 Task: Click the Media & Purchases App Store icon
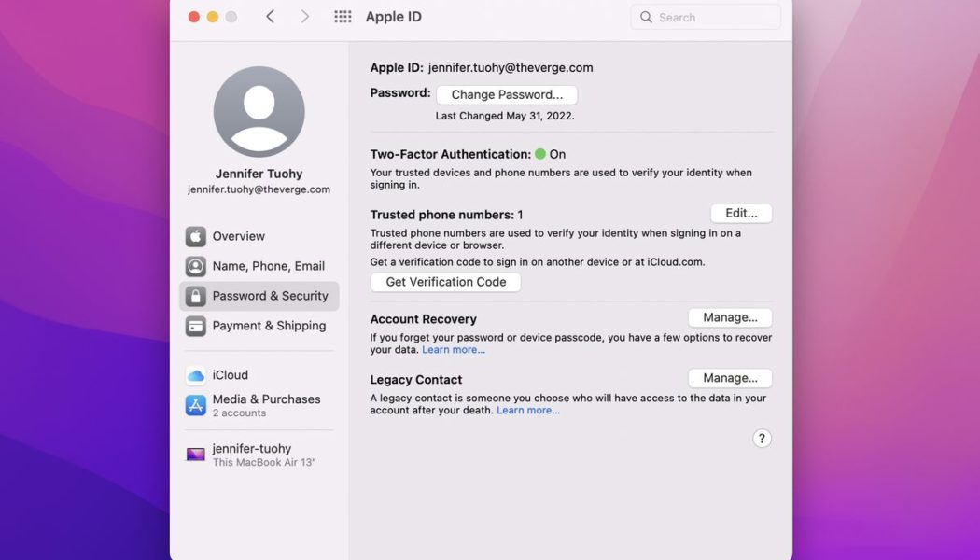(195, 403)
